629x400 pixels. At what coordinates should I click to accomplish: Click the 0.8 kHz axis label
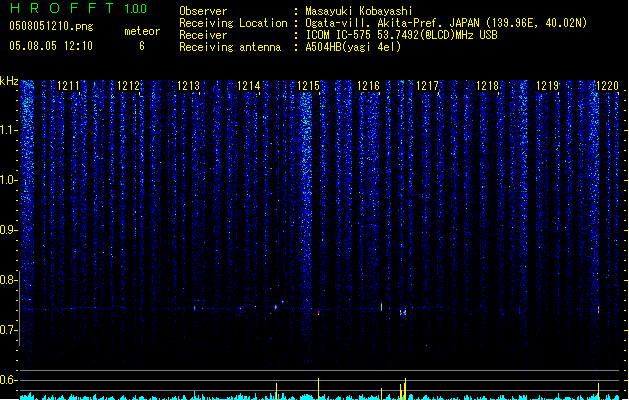pos(8,280)
